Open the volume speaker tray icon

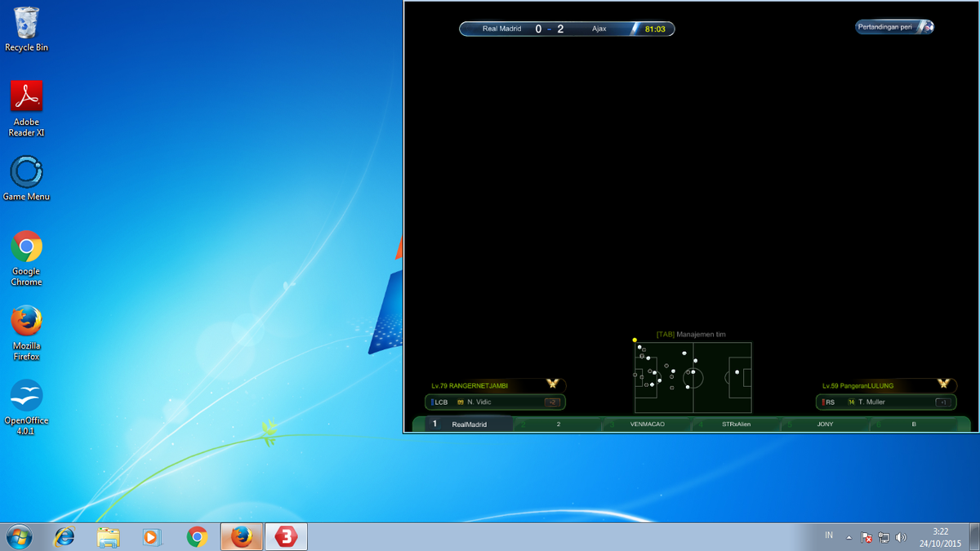(901, 537)
